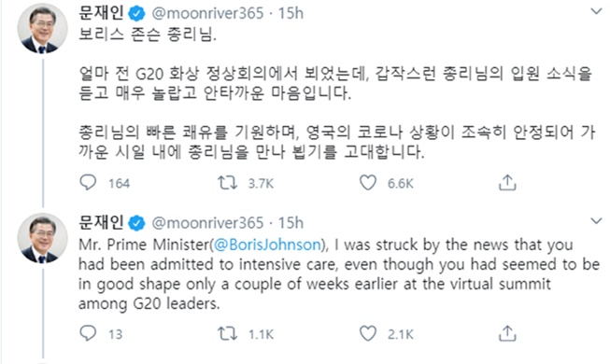The width and height of the screenshot is (610, 364).
Task: Open the first tweet's chevron options menu
Action: tap(596, 11)
